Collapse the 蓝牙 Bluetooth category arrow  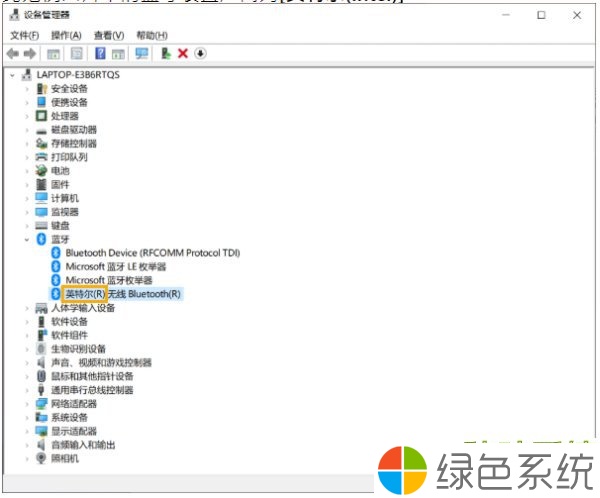click(27, 240)
